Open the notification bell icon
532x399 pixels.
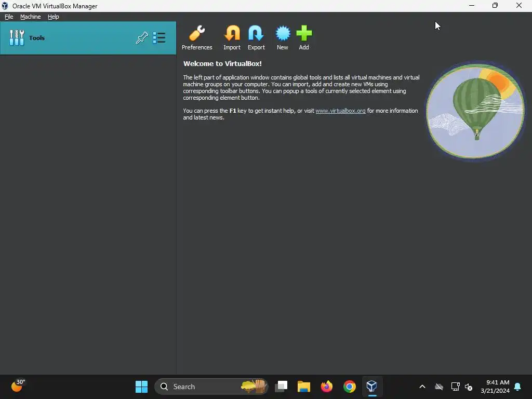[x=518, y=387]
